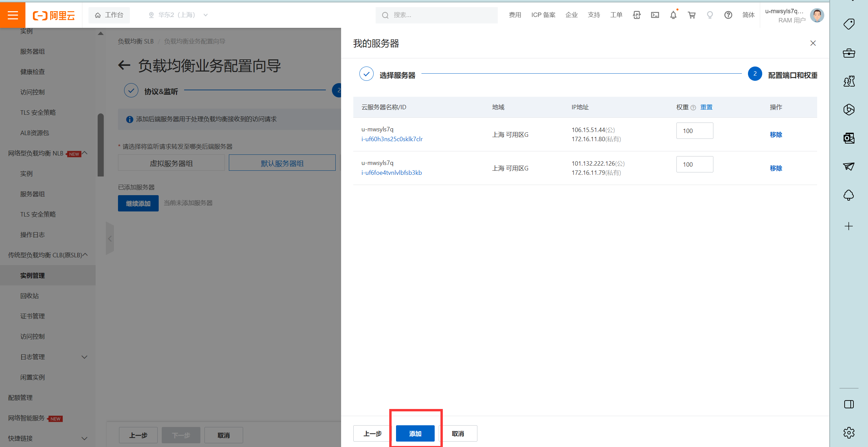Expand 快捷链接 section

(85, 439)
